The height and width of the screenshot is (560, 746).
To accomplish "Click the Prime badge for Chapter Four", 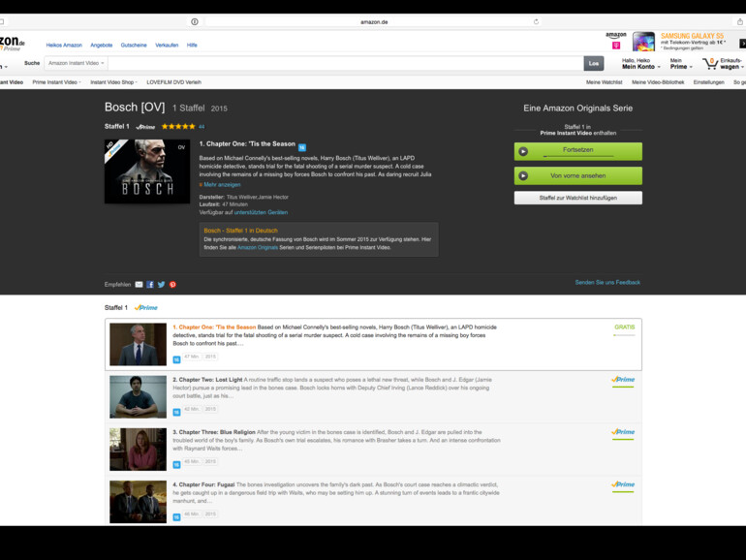I will (x=623, y=484).
